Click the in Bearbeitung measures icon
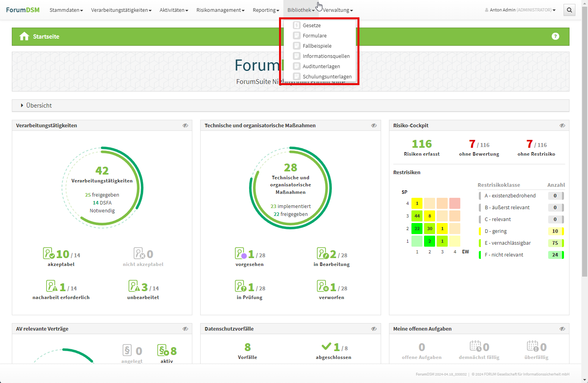The width and height of the screenshot is (588, 383). click(x=322, y=253)
